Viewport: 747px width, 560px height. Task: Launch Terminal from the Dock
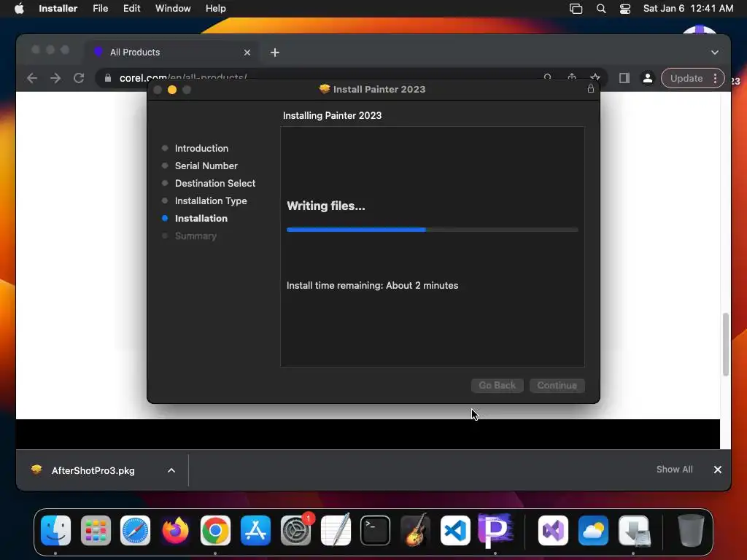point(376,531)
